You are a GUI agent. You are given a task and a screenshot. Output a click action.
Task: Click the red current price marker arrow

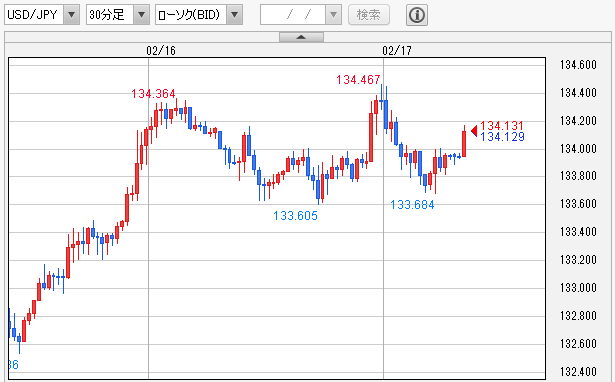pyautogui.click(x=474, y=131)
